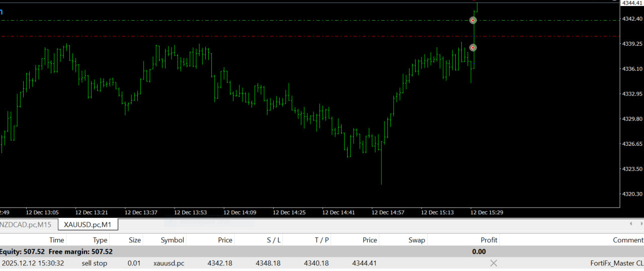Click the 4340.18 take profit value
This screenshot has height=271, width=644.
316,263
